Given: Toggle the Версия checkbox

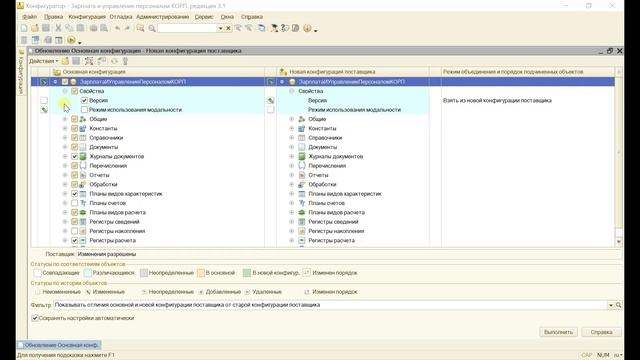Looking at the screenshot, I should [x=84, y=100].
